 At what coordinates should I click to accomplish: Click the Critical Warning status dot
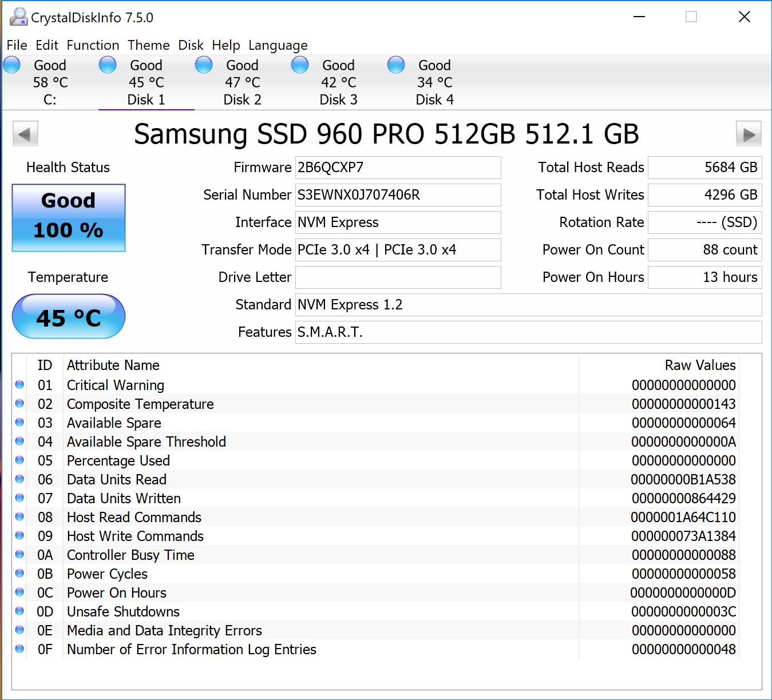click(x=19, y=385)
